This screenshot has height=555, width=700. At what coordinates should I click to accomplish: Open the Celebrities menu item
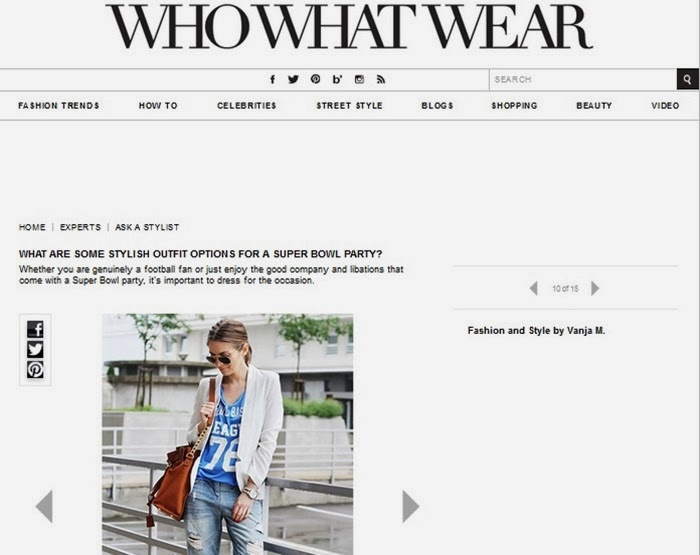(x=246, y=106)
